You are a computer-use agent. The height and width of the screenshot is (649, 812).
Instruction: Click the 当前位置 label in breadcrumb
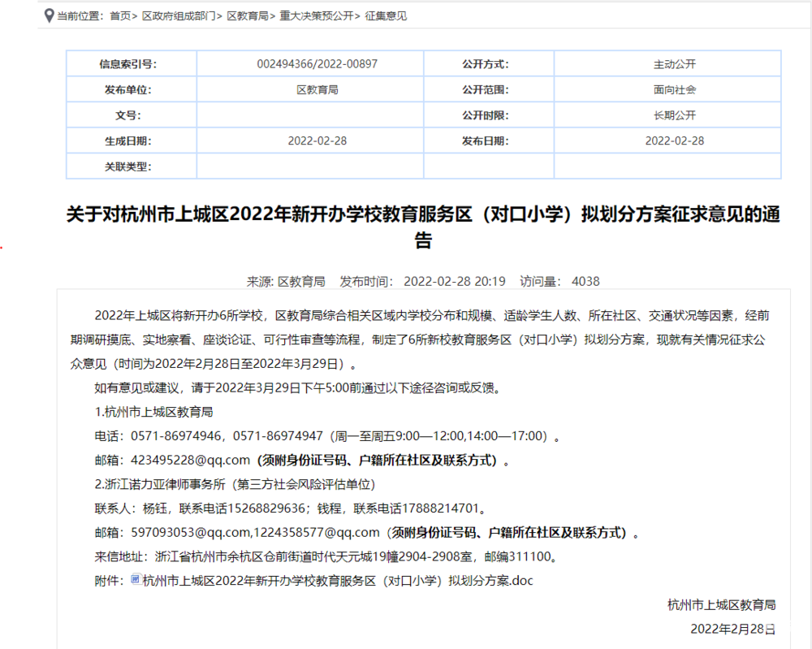pos(80,16)
